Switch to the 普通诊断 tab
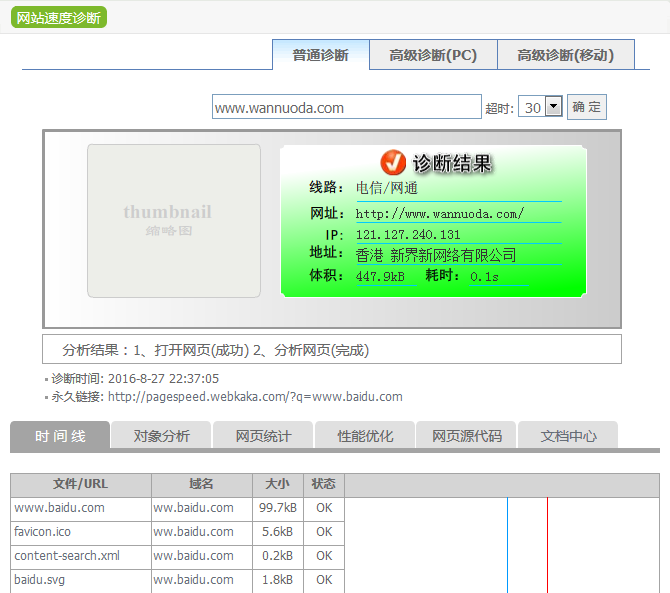This screenshot has height=593, width=670. pos(320,55)
